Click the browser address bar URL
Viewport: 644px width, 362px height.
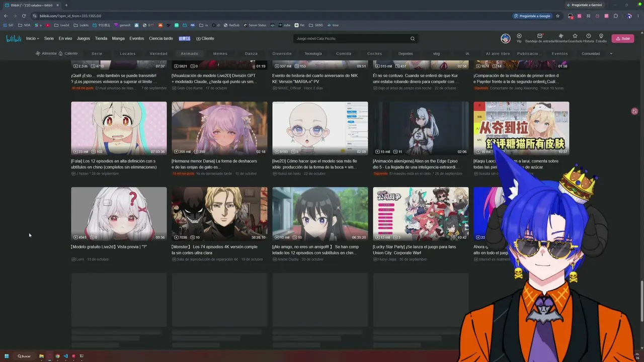point(70,16)
